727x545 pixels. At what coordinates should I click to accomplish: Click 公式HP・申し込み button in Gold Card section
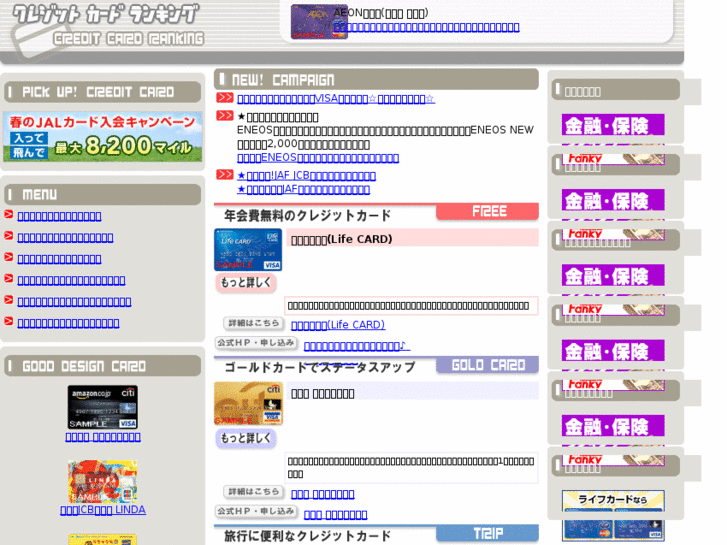click(x=256, y=511)
